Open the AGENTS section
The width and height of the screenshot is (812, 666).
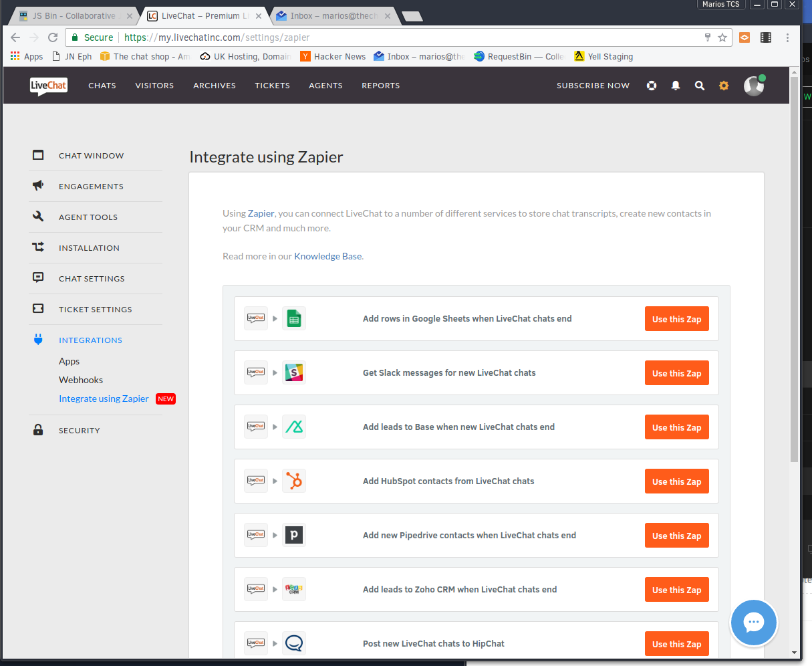click(325, 86)
